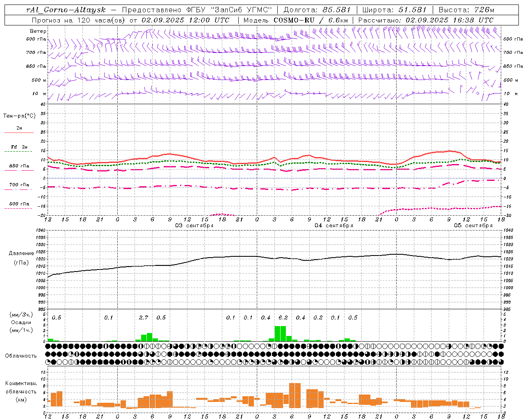This screenshot has width=525, height=420.
Task: Click the date label 04 сентября
Action: pyautogui.click(x=334, y=226)
